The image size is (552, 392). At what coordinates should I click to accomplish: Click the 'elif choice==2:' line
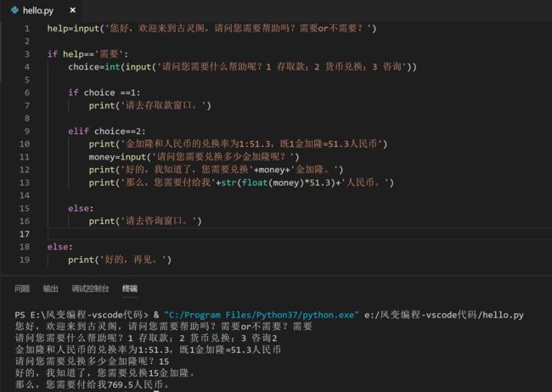[x=107, y=132]
